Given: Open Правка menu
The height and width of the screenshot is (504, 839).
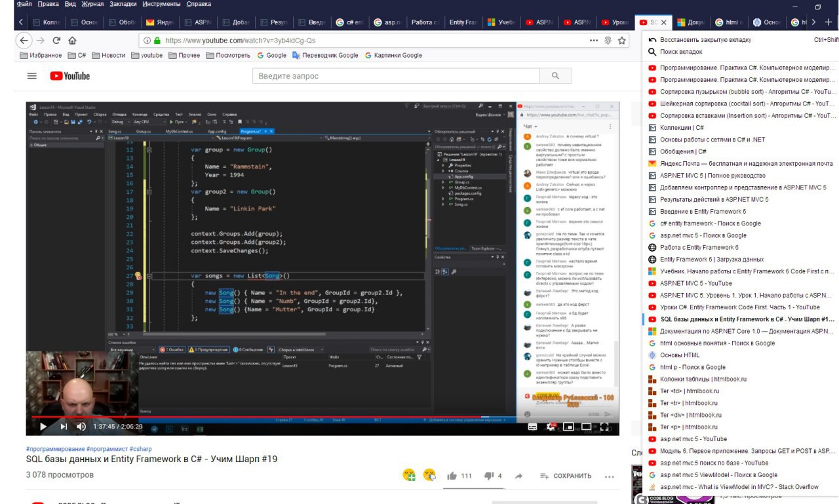Looking at the screenshot, I should pyautogui.click(x=50, y=4).
